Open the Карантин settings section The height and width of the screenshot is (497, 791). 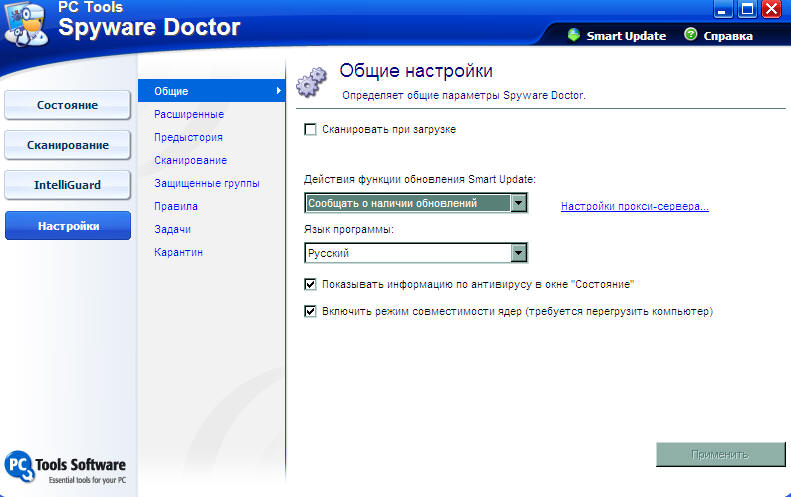pos(178,252)
